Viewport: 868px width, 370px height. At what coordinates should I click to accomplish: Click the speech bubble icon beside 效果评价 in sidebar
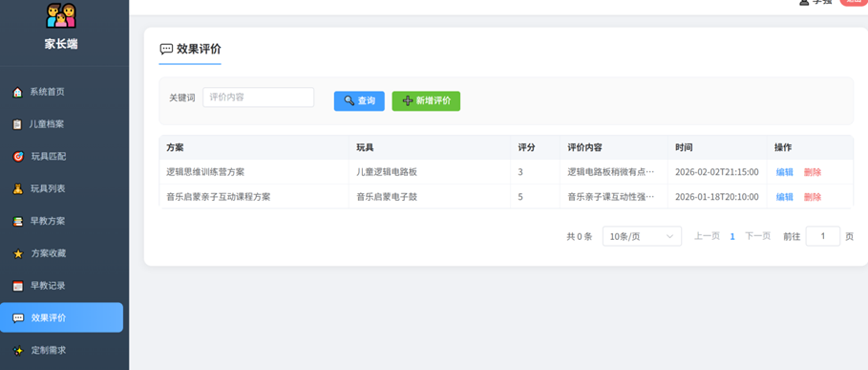18,318
